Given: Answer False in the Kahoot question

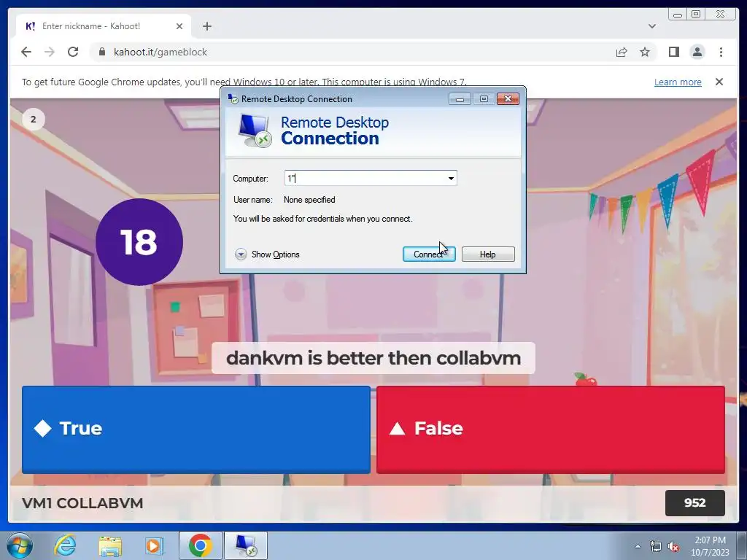Looking at the screenshot, I should click(550, 429).
